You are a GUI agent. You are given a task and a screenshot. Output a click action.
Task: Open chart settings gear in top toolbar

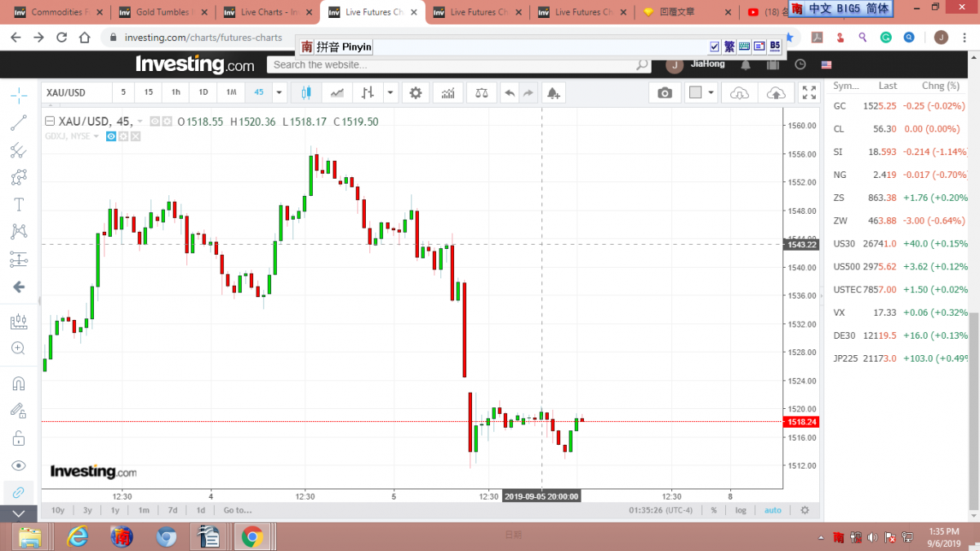point(416,93)
